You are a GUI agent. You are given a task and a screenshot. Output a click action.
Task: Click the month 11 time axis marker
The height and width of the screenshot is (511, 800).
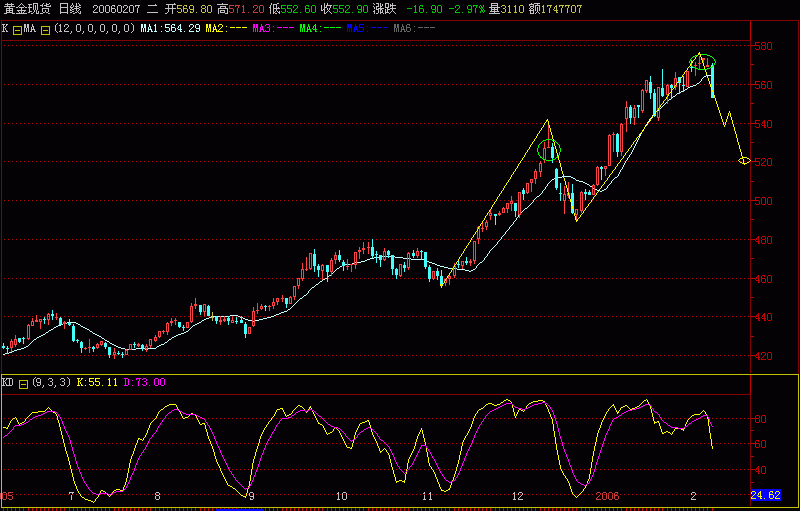tap(427, 496)
